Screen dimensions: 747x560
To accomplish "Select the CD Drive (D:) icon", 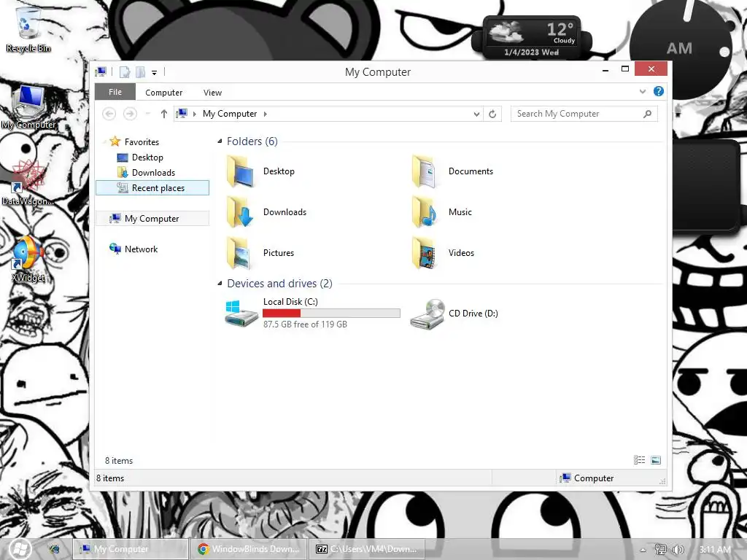I will click(427, 314).
